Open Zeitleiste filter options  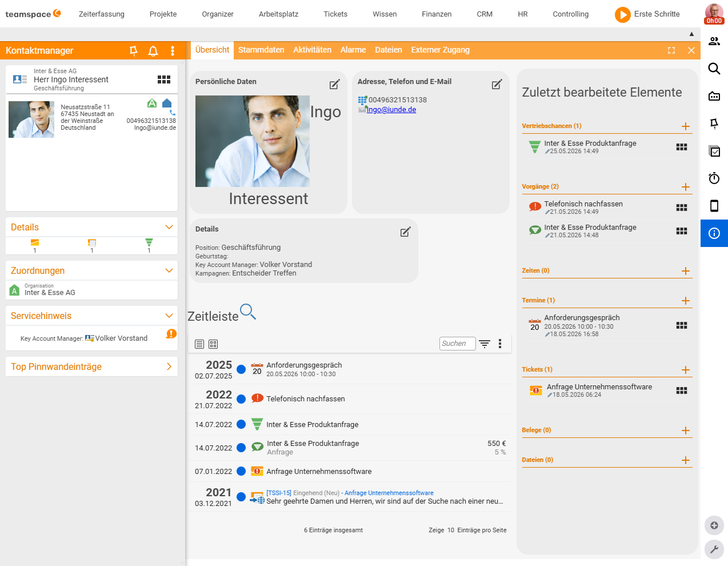[485, 344]
